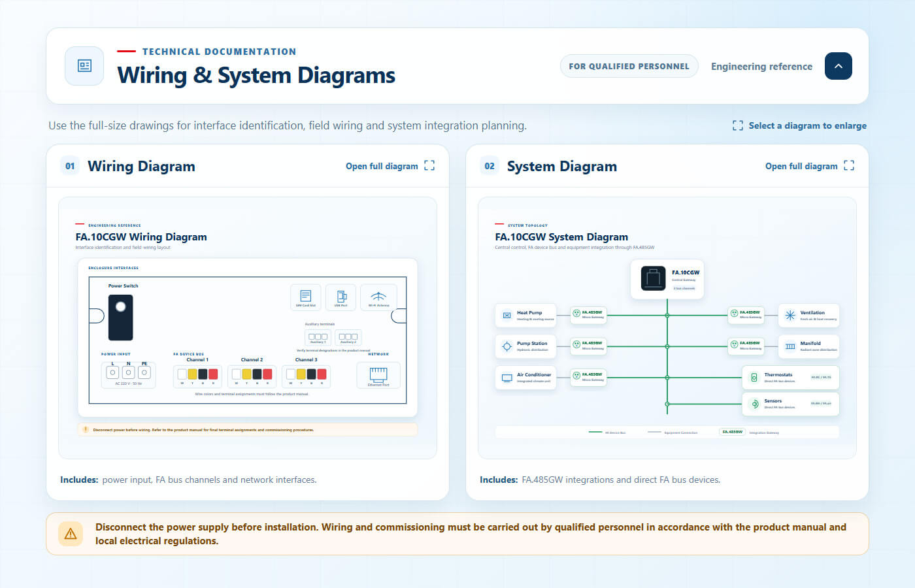The width and height of the screenshot is (915, 588).
Task: Click the yellow terminal of Channel 1
Action: (193, 374)
